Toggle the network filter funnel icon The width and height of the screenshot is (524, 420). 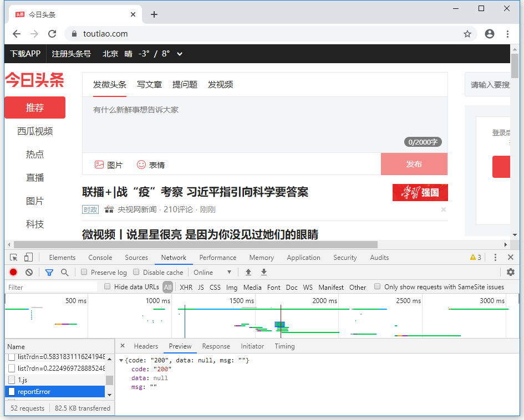(49, 272)
